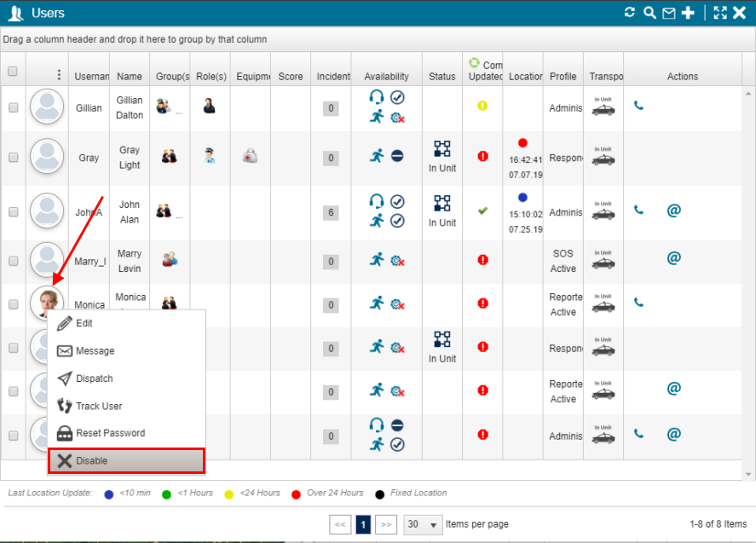Expand panel with the fullscreen arrows icon
Screen dimensions: 756x543
[719, 13]
